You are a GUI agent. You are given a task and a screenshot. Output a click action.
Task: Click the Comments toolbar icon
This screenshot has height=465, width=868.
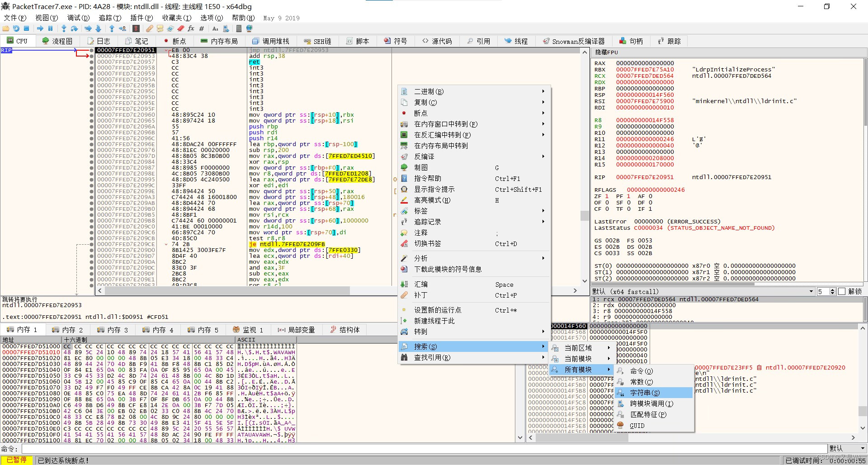pos(160,28)
